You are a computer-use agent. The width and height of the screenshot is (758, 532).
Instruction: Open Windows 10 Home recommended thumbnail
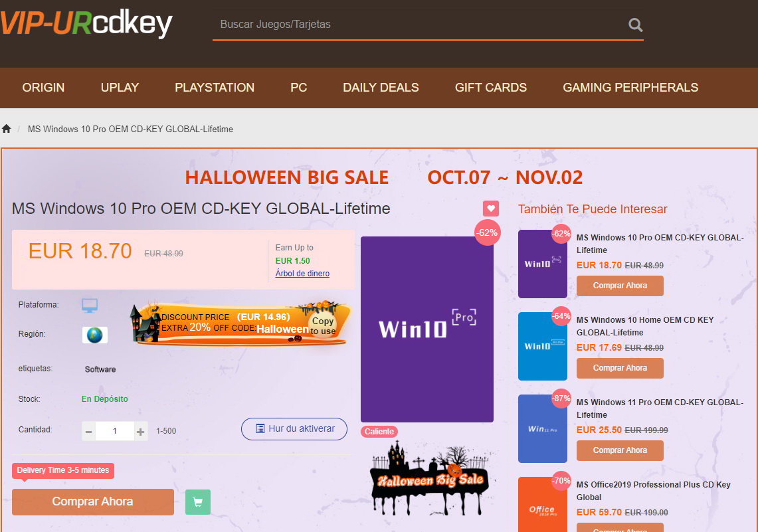(x=542, y=347)
